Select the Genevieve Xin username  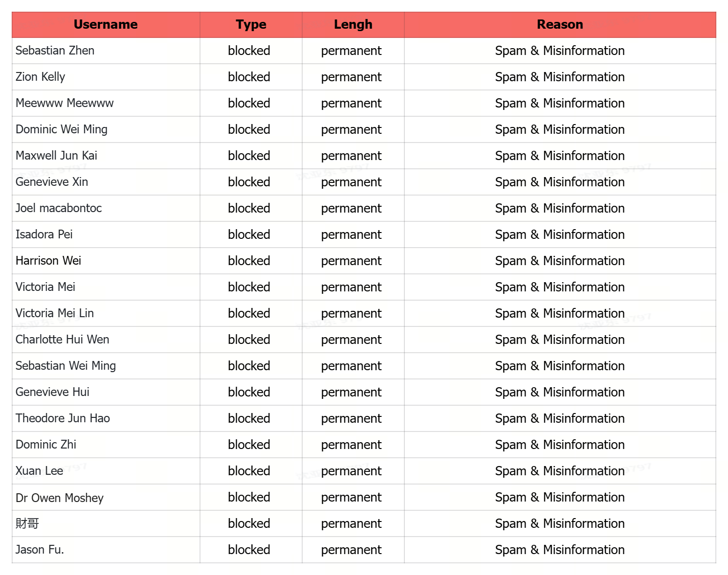click(52, 182)
